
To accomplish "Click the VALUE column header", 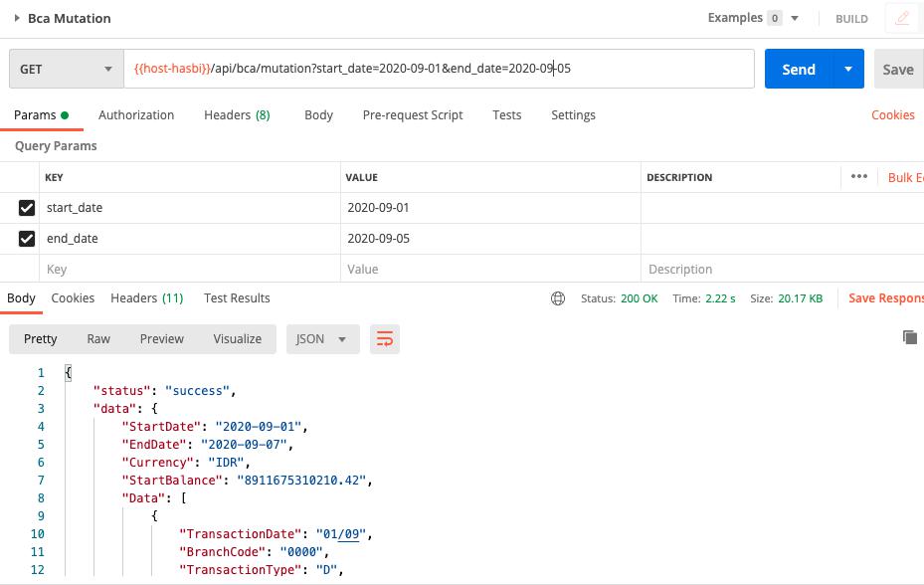I will pyautogui.click(x=361, y=177).
